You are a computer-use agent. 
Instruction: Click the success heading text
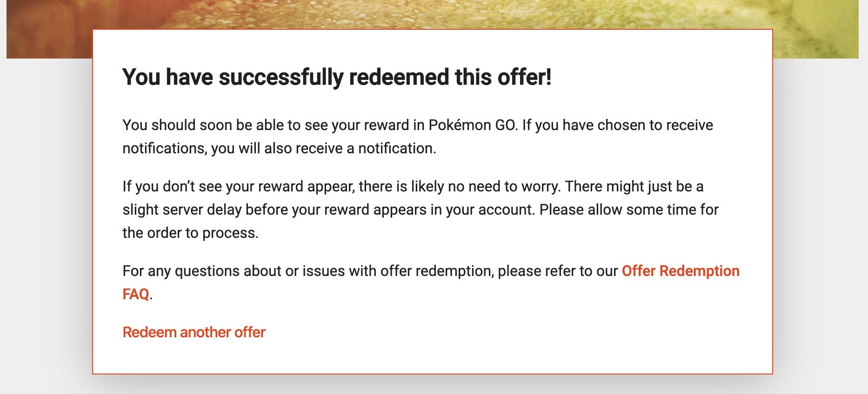tap(336, 77)
